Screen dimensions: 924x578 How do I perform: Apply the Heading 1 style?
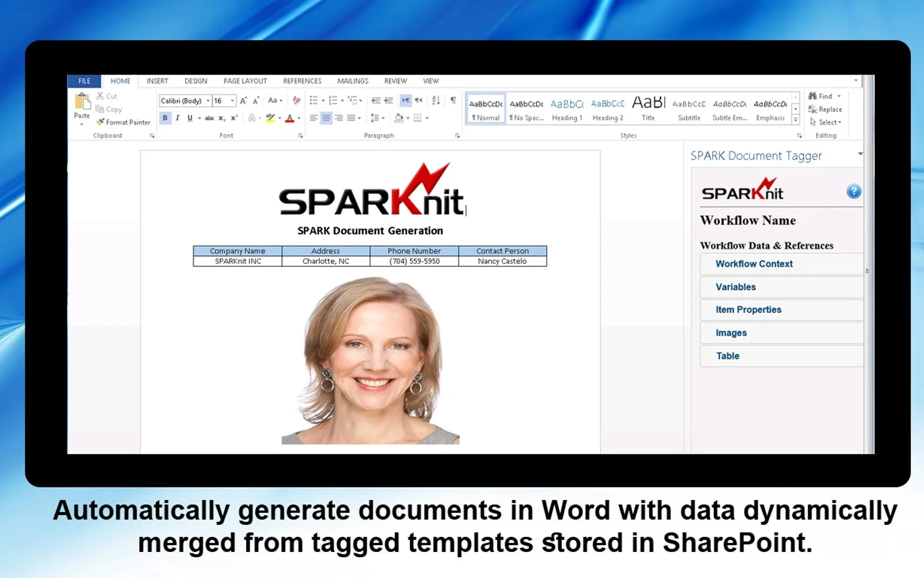[567, 109]
